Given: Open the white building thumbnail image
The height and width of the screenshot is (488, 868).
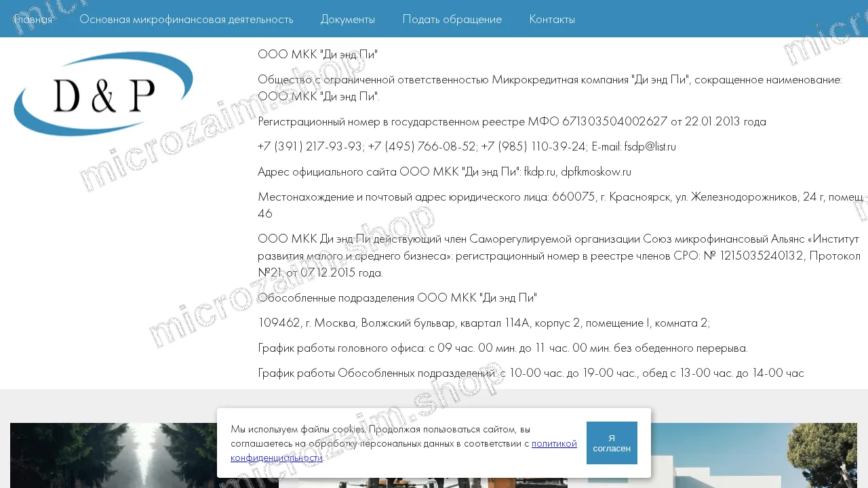Looking at the screenshot, I should 722,455.
